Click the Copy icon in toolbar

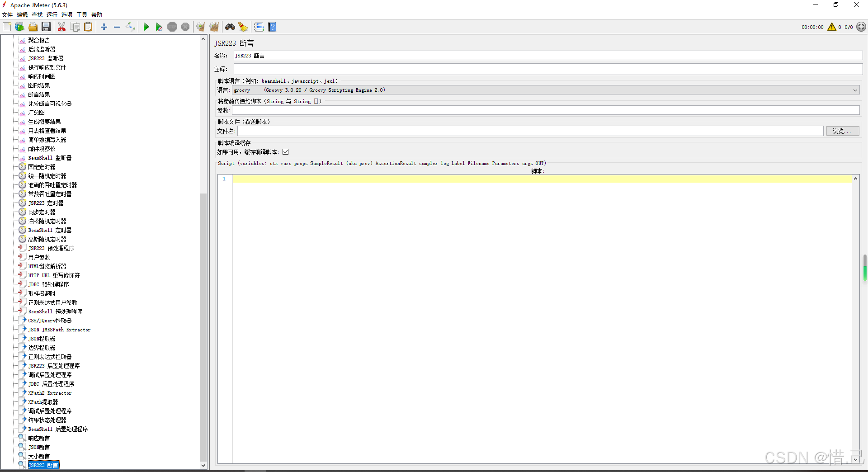point(75,27)
